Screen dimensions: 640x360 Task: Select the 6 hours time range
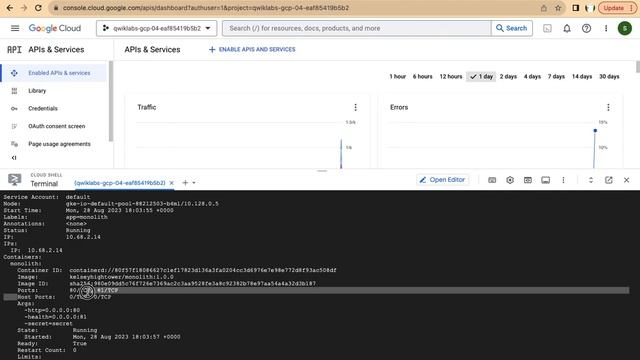pos(422,76)
